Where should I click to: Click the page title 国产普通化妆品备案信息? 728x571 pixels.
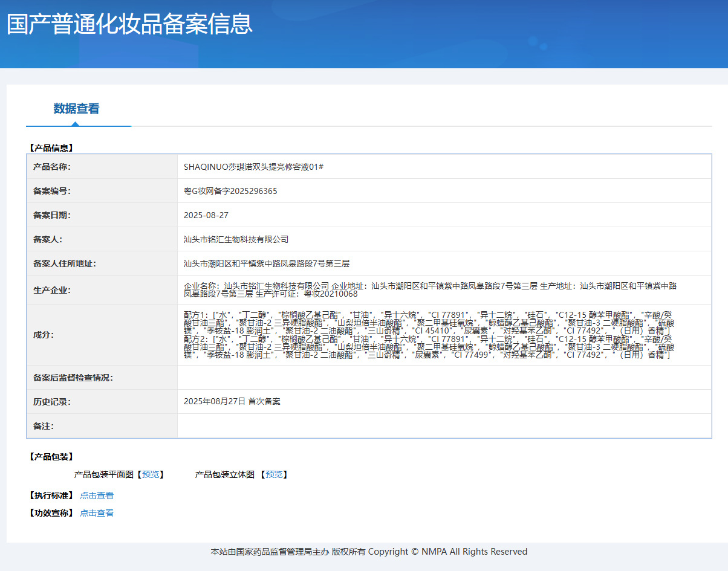pos(129,24)
